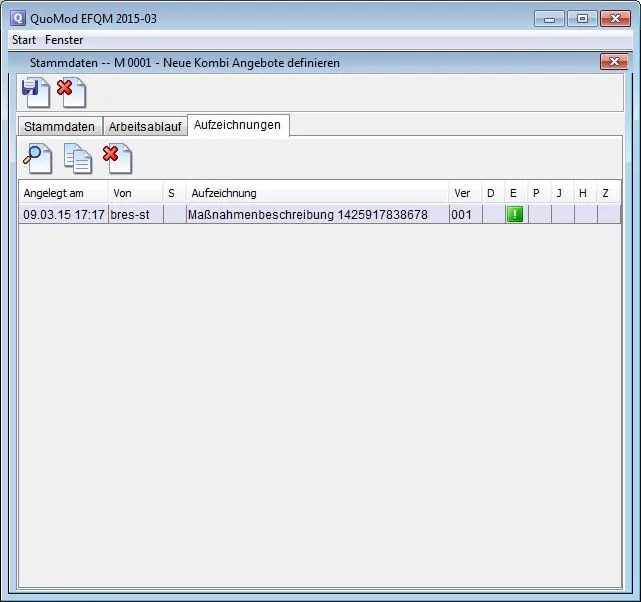Switch to the Stammdaten tab

[60, 127]
